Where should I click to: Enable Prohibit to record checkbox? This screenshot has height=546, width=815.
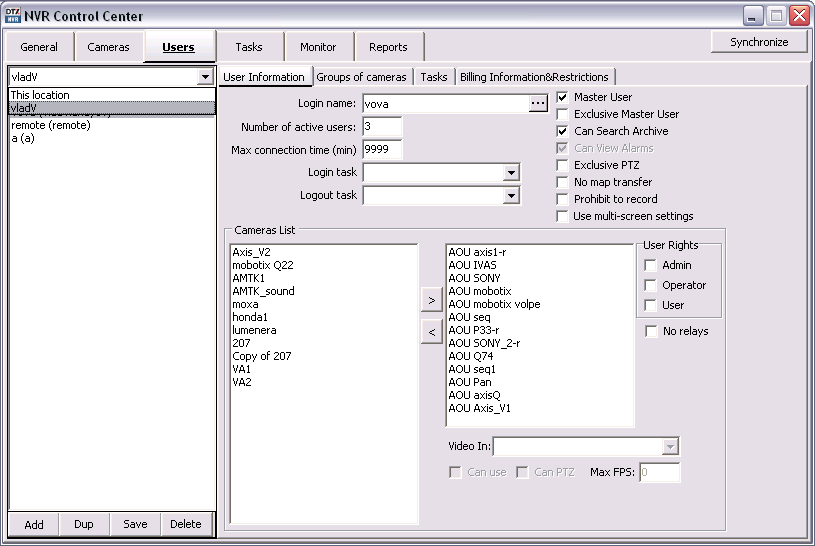[x=562, y=199]
